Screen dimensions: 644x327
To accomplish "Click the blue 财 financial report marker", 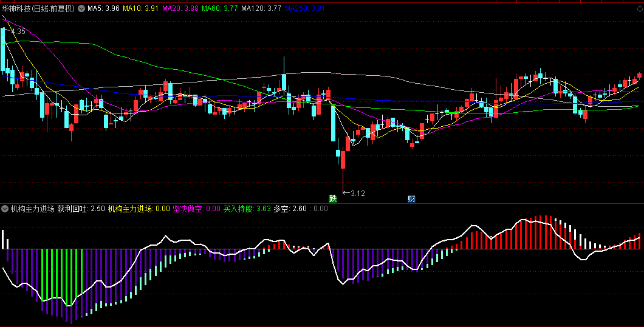I will click(x=411, y=198).
